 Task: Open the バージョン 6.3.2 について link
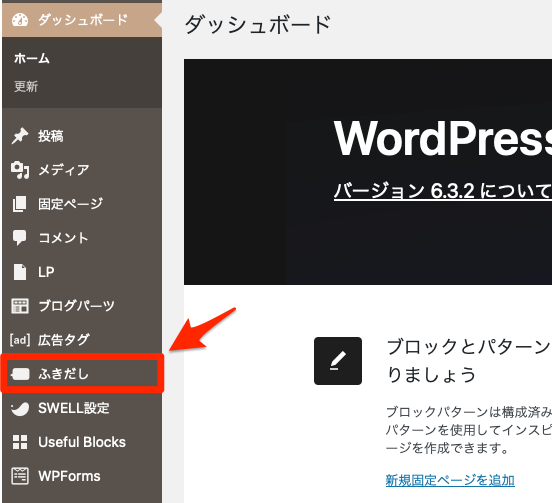(443, 191)
